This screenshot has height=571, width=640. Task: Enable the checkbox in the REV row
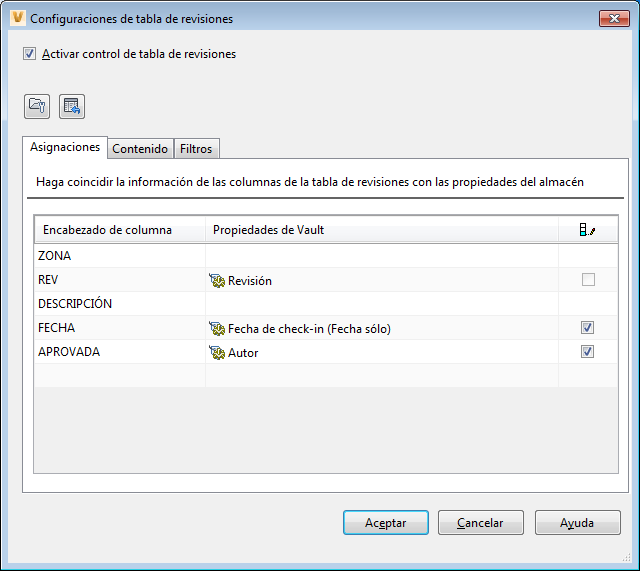tap(588, 280)
